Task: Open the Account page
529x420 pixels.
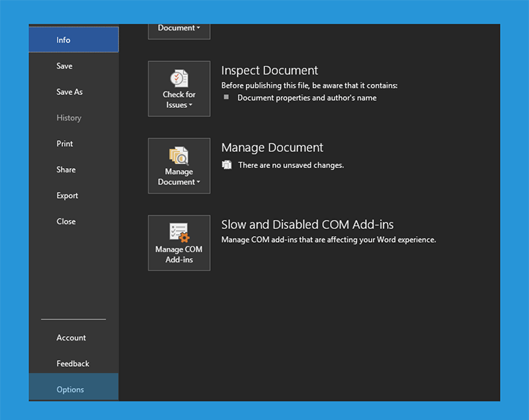Action: (x=73, y=338)
